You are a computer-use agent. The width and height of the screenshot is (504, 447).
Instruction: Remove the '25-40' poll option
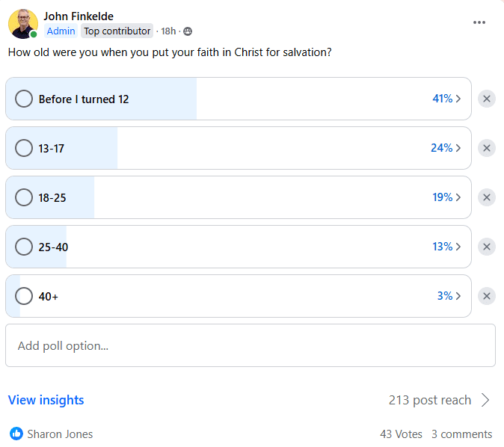[487, 247]
